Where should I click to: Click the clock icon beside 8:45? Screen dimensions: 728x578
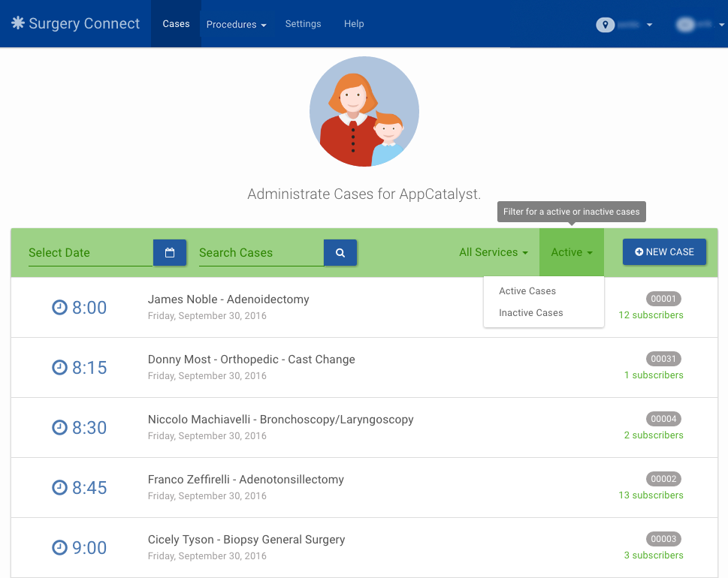click(59, 487)
